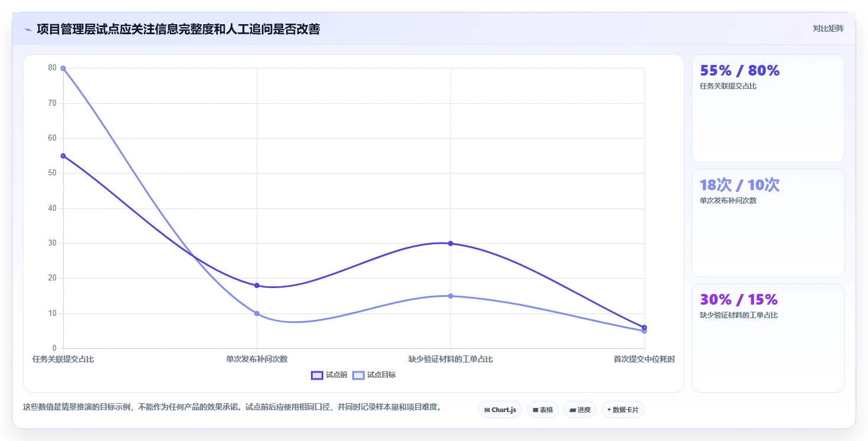Click the 试点前 point at value 18
Screen dimensions: 868x441
pos(257,285)
